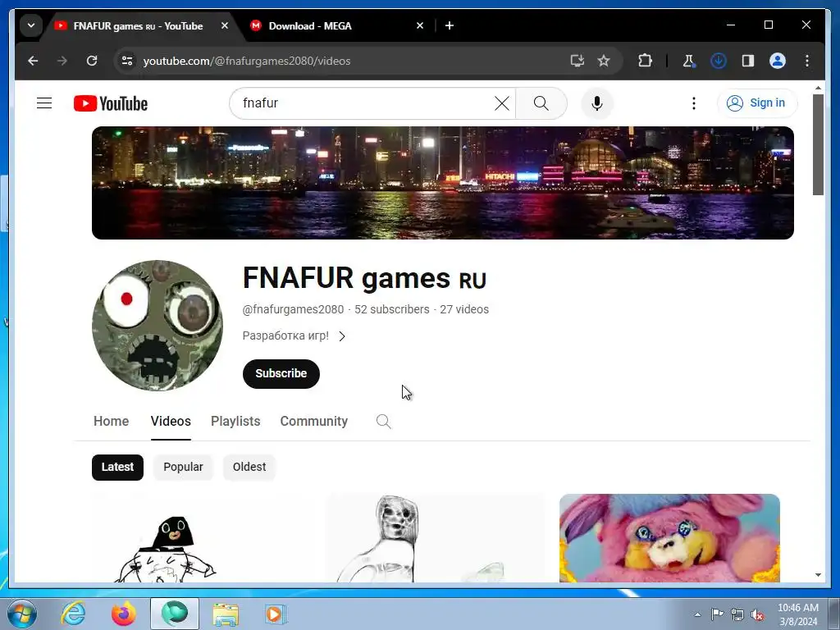Viewport: 840px width, 630px height.
Task: Open the browser profile avatar
Action: (x=778, y=61)
